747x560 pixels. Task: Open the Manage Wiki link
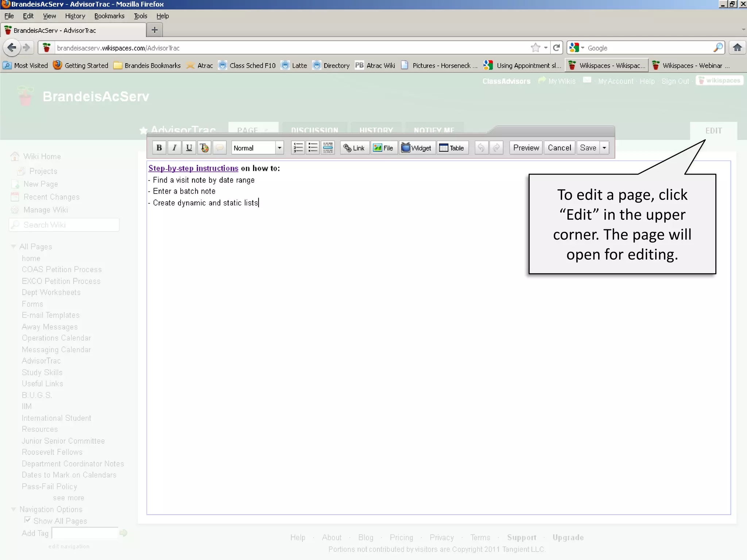[46, 210]
